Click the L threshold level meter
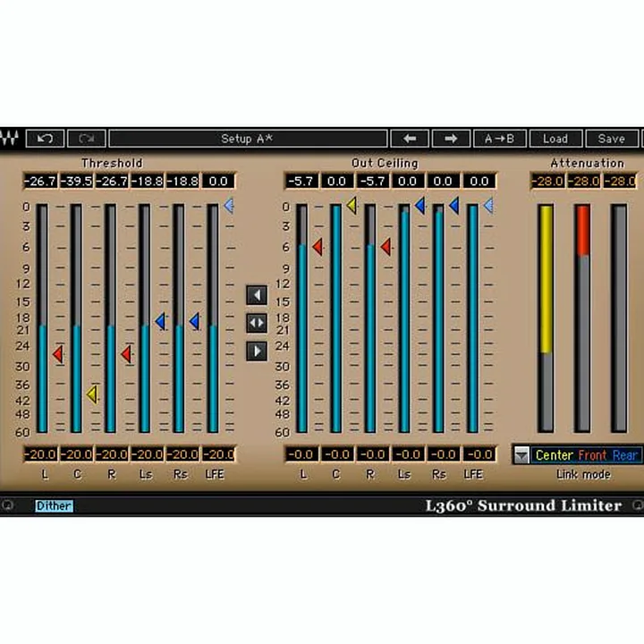The width and height of the screenshot is (644, 644). point(42,318)
